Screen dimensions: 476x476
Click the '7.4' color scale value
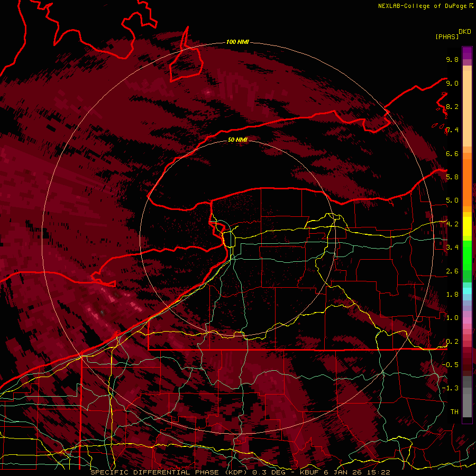point(452,130)
